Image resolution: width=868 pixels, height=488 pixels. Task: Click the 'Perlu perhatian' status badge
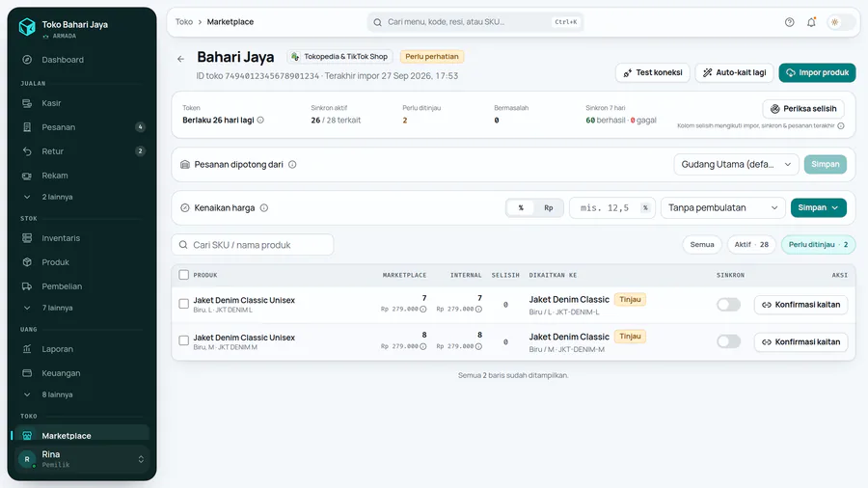[432, 57]
